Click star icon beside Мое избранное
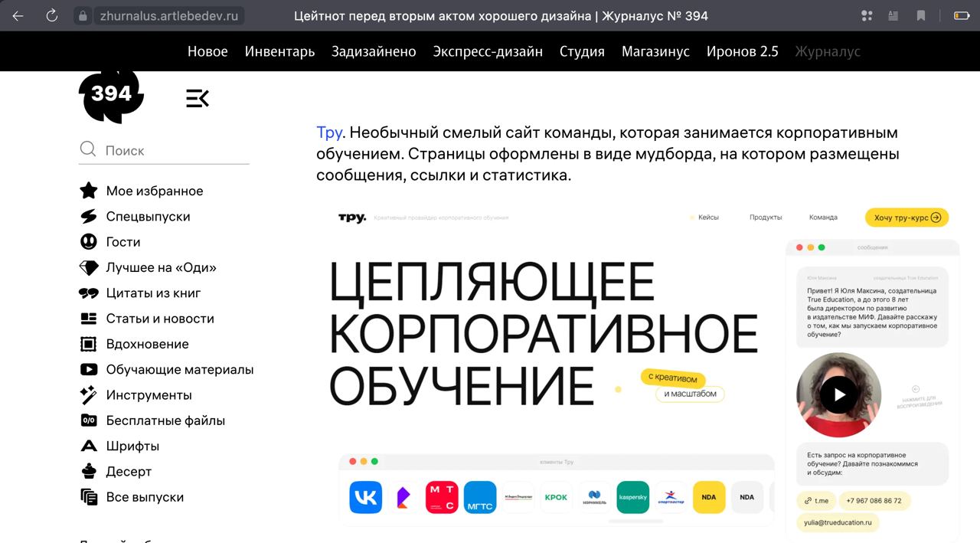 click(x=89, y=191)
